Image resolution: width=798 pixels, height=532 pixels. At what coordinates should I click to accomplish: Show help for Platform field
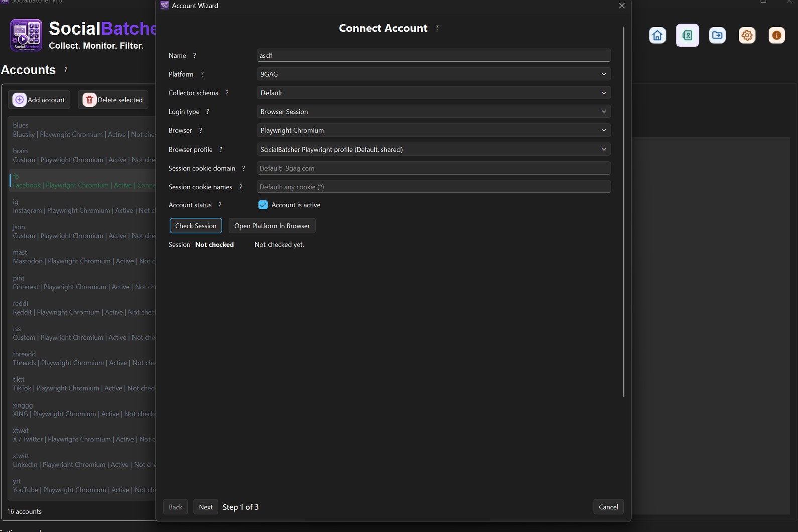coord(202,74)
